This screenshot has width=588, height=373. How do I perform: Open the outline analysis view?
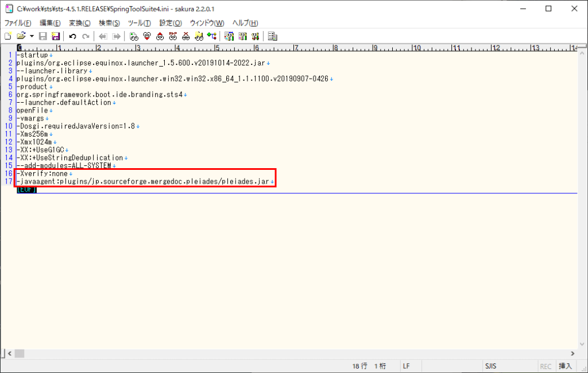coord(271,36)
